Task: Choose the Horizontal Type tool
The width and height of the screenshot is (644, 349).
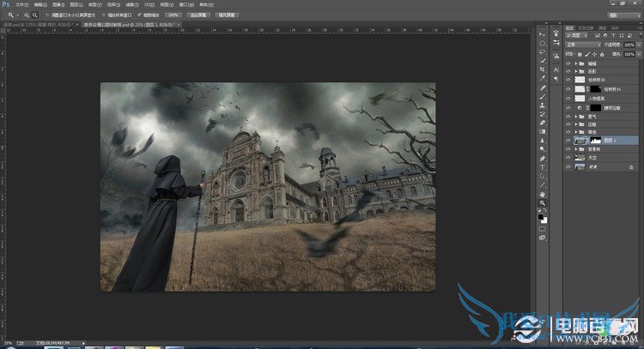Action: pyautogui.click(x=543, y=167)
